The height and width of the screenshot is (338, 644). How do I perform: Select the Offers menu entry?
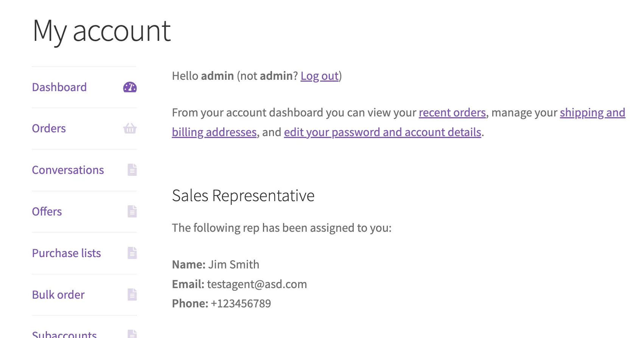pyautogui.click(x=47, y=212)
